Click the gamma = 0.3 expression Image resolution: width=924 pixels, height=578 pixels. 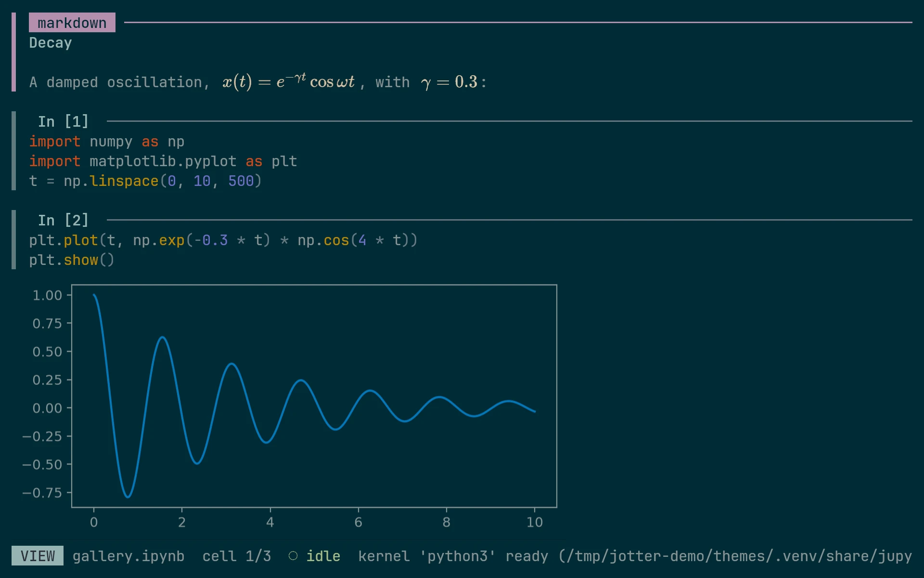click(x=449, y=82)
